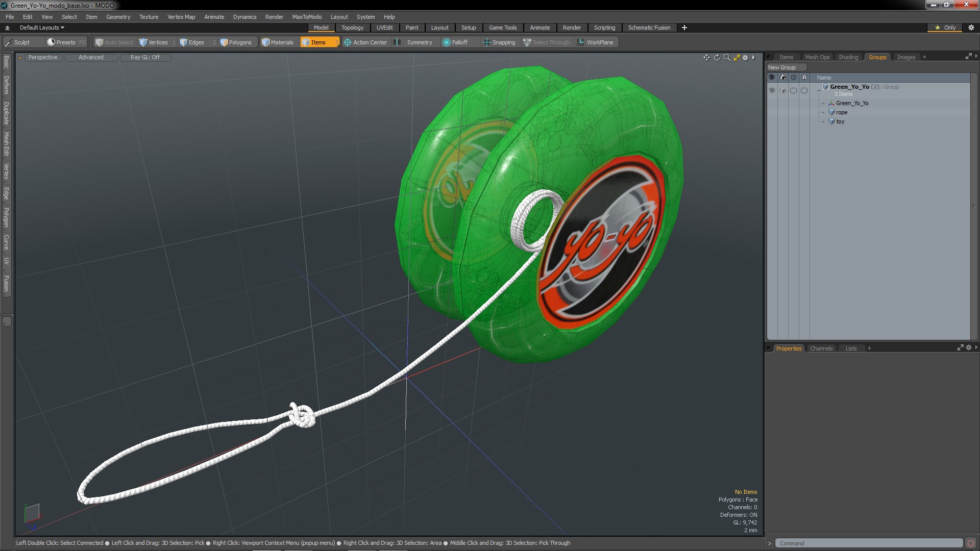This screenshot has height=551, width=980.
Task: Open the Perspective view type dropdown
Action: [43, 57]
